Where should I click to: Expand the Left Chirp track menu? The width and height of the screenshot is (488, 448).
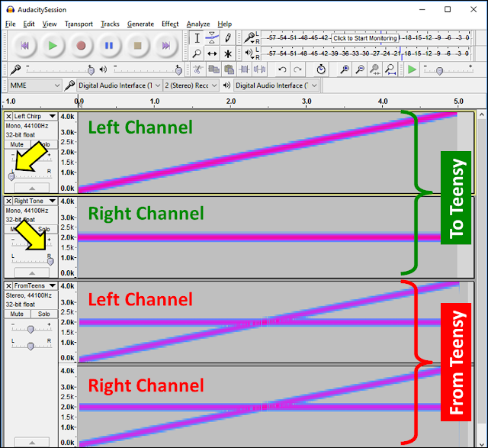pyautogui.click(x=53, y=116)
